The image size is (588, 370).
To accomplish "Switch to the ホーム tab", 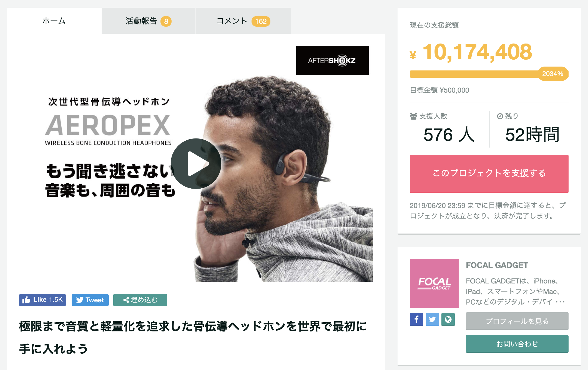I will [54, 21].
